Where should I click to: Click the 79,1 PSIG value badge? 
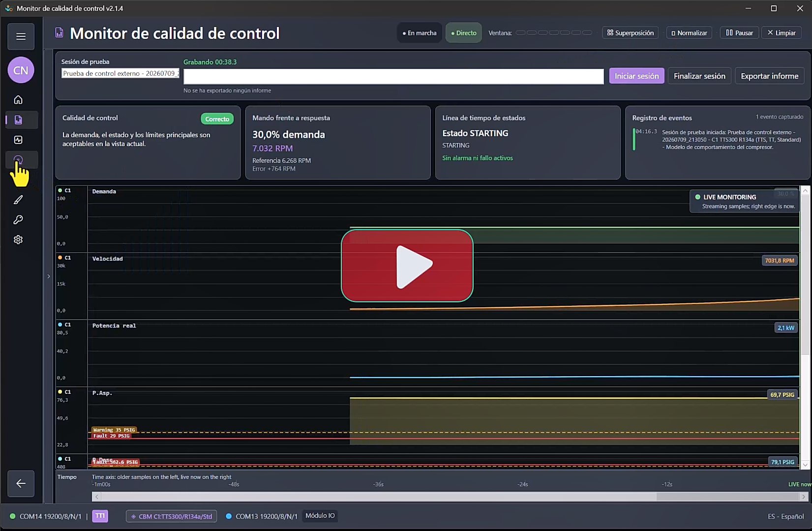pyautogui.click(x=782, y=462)
